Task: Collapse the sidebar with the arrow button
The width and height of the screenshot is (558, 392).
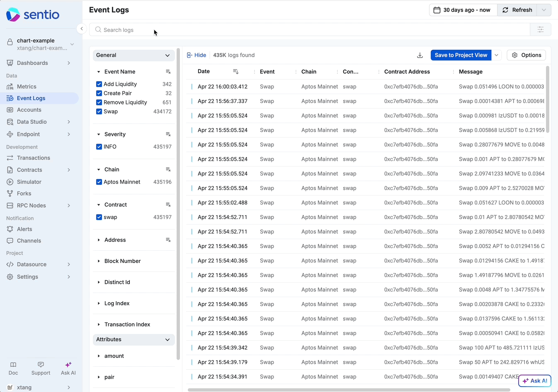Action: tap(82, 29)
